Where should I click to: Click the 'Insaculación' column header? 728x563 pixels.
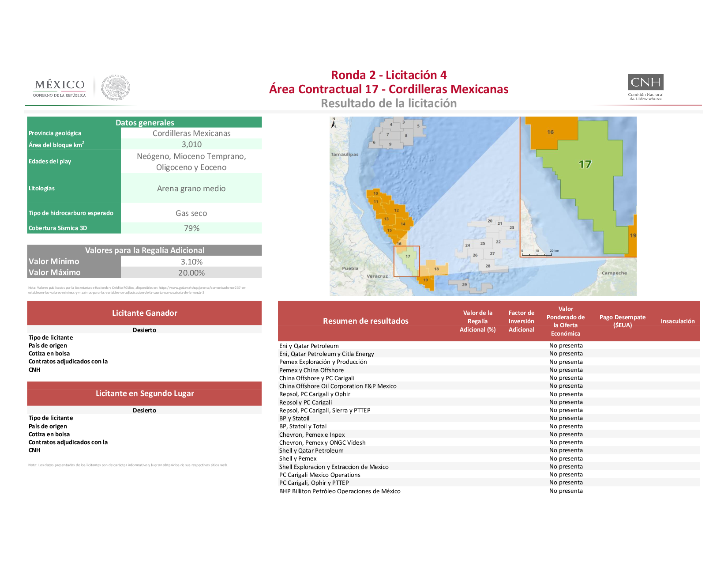[x=678, y=321]
